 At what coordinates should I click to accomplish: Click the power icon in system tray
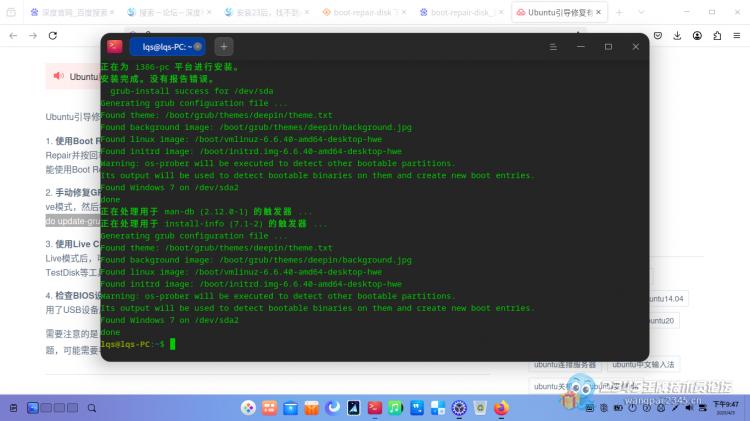point(632,408)
